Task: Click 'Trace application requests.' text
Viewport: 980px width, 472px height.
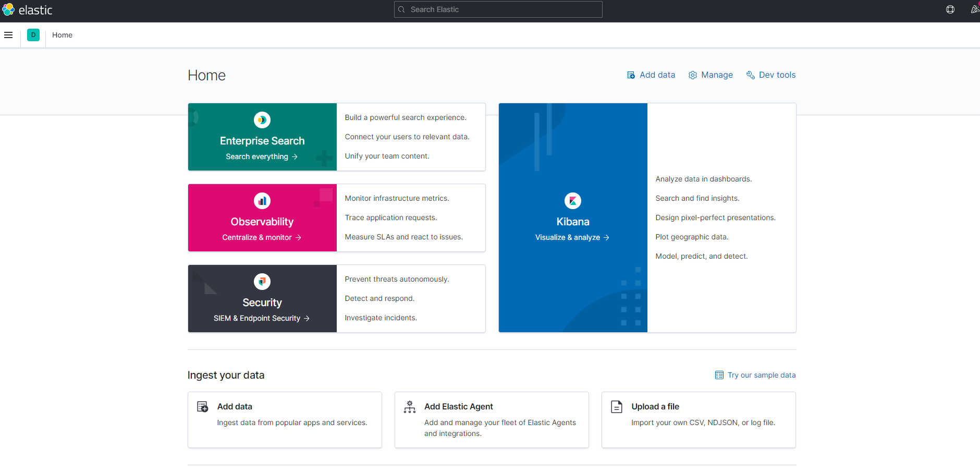Action: 391,217
